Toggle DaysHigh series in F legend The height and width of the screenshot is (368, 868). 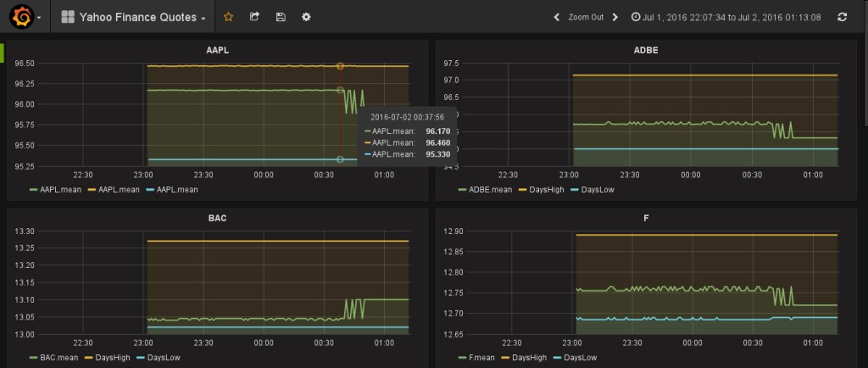(x=525, y=358)
